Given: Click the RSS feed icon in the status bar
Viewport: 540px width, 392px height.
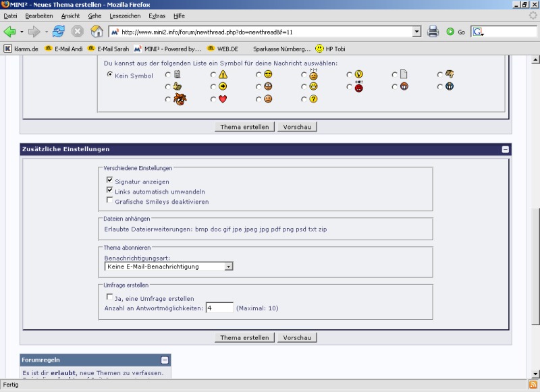Looking at the screenshot, I should click(533, 385).
